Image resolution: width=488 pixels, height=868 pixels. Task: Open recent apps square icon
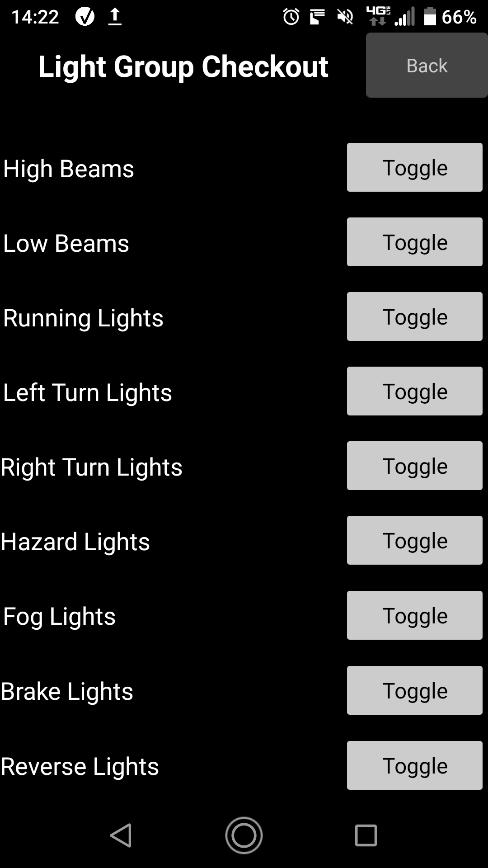click(x=366, y=835)
